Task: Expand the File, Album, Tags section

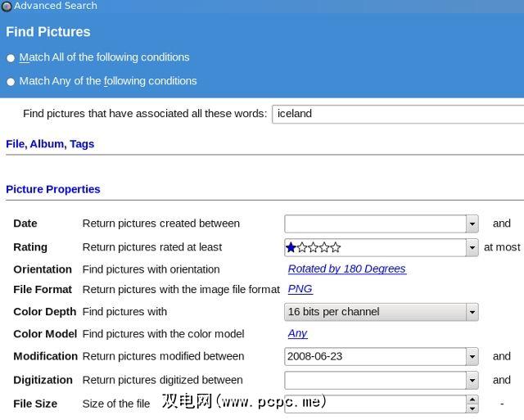Action: (x=50, y=144)
